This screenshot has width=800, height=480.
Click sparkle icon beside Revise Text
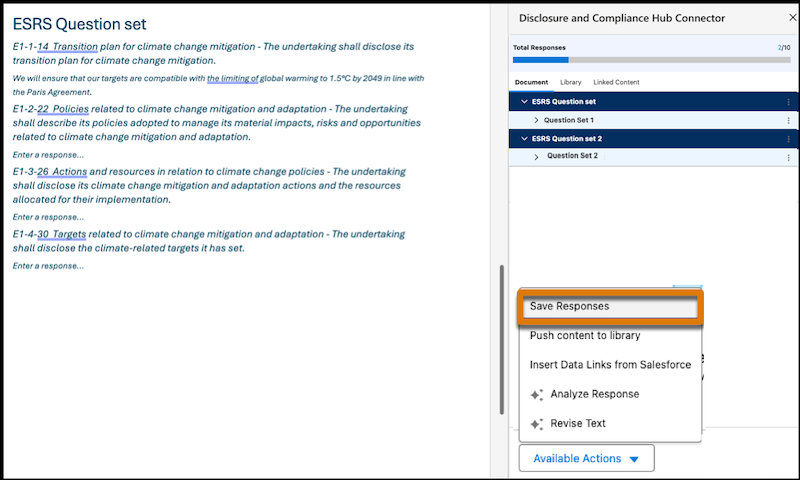(x=537, y=424)
